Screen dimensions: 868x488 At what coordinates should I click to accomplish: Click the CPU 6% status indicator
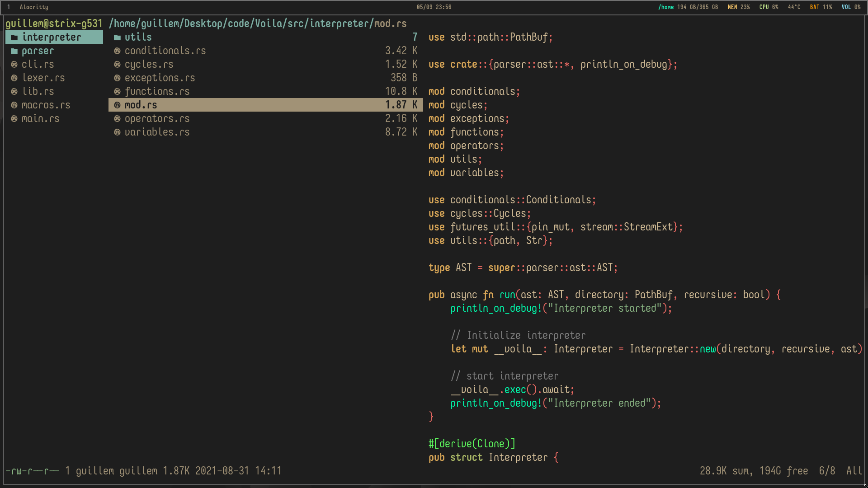click(x=769, y=7)
